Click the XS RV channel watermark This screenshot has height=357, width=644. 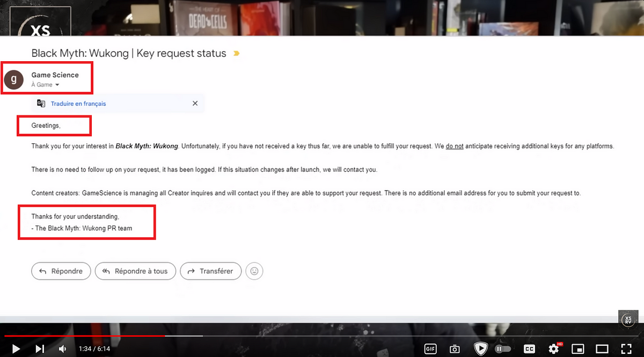coord(628,320)
